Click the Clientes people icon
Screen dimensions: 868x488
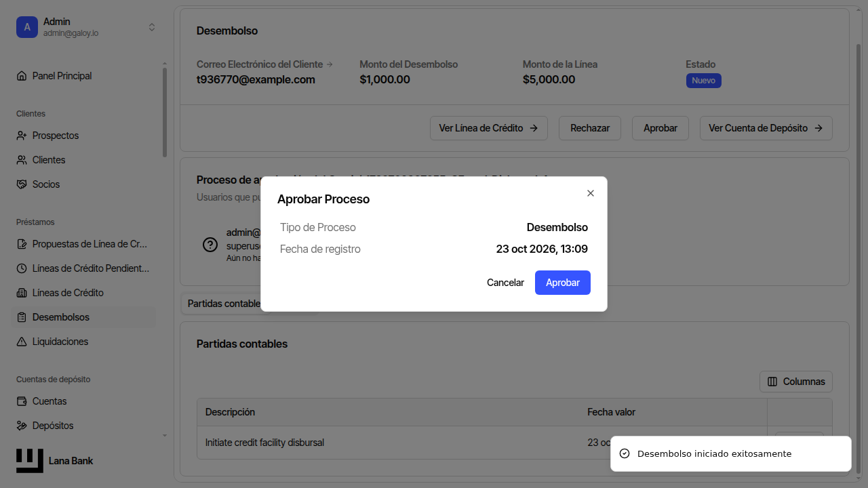tap(22, 160)
